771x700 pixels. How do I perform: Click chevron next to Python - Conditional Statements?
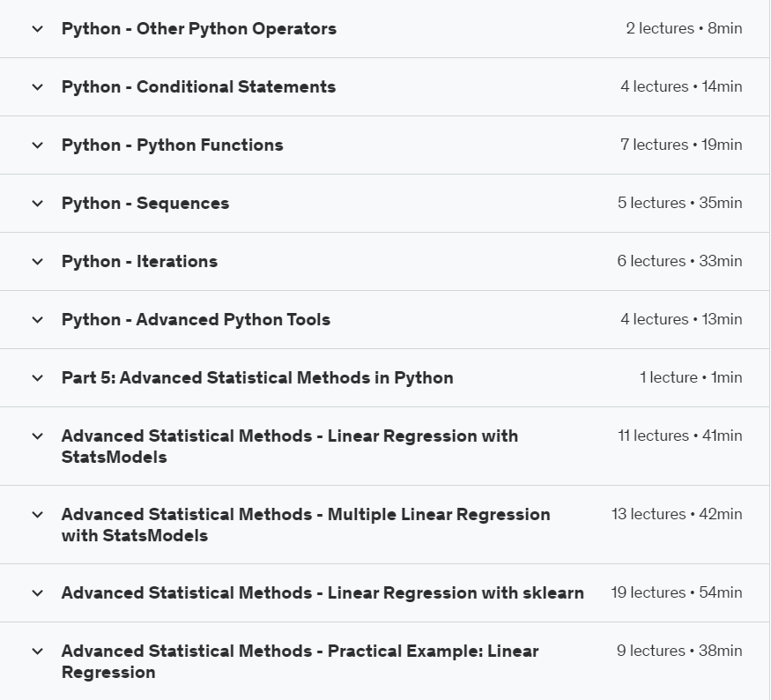[x=37, y=87]
